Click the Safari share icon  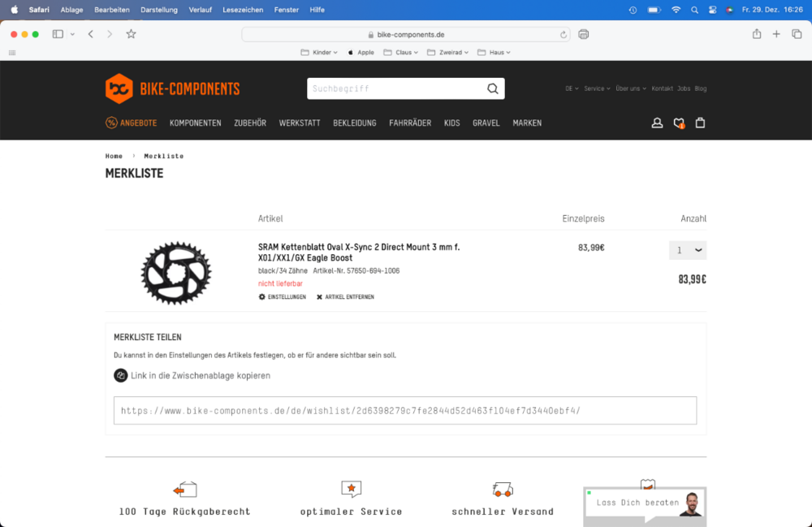[x=757, y=34]
